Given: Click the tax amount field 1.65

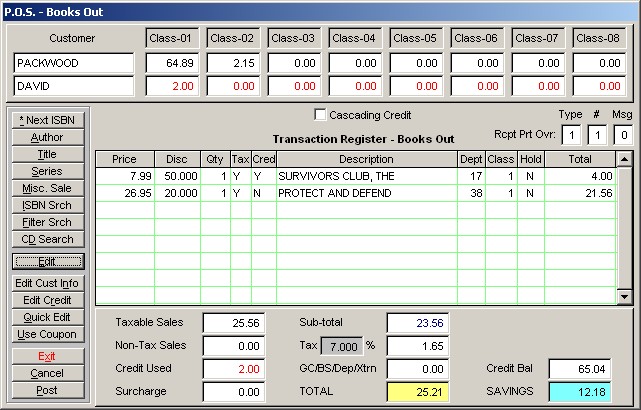Looking at the screenshot, I should 418,346.
